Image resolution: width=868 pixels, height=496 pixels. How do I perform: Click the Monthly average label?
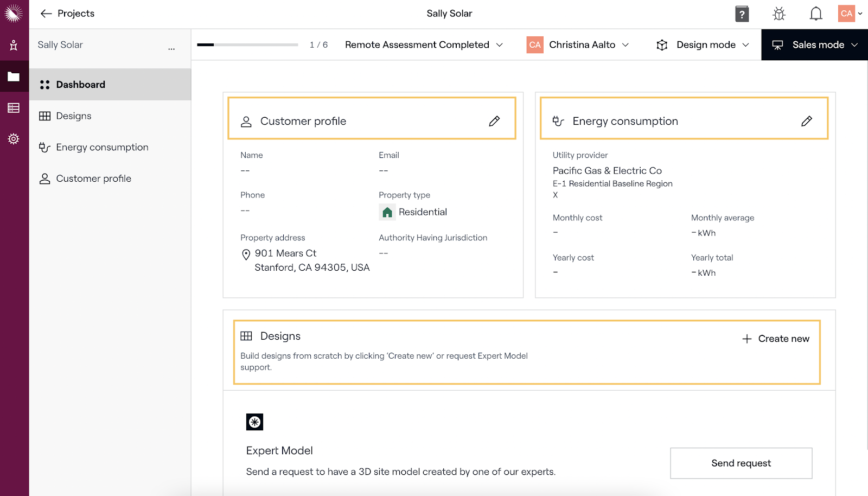click(x=723, y=218)
